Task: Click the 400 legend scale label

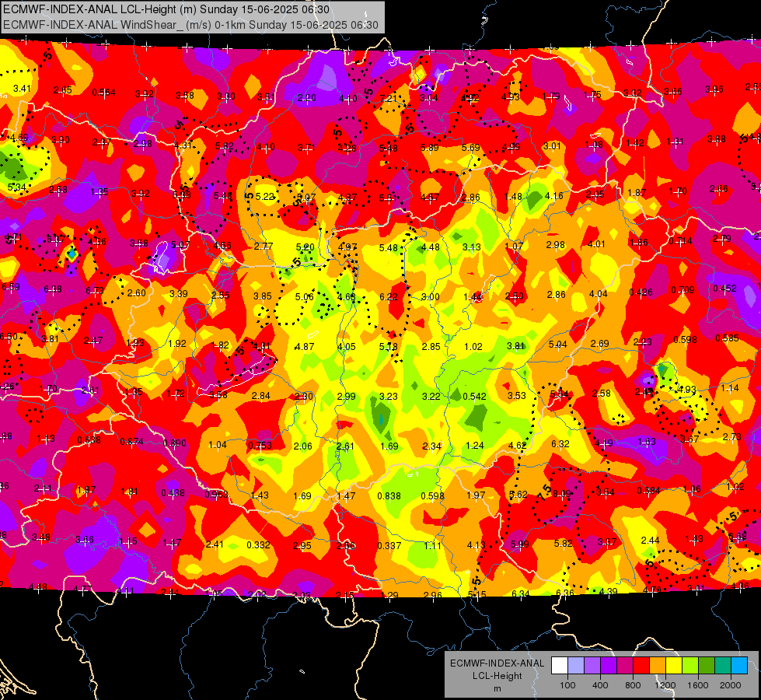Action: click(600, 685)
